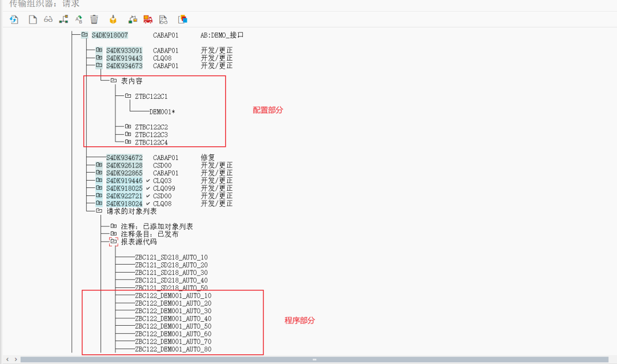Viewport: 617px width, 364px height.
Task: Expand the ZTBC122C2 table folder
Action: [128, 126]
